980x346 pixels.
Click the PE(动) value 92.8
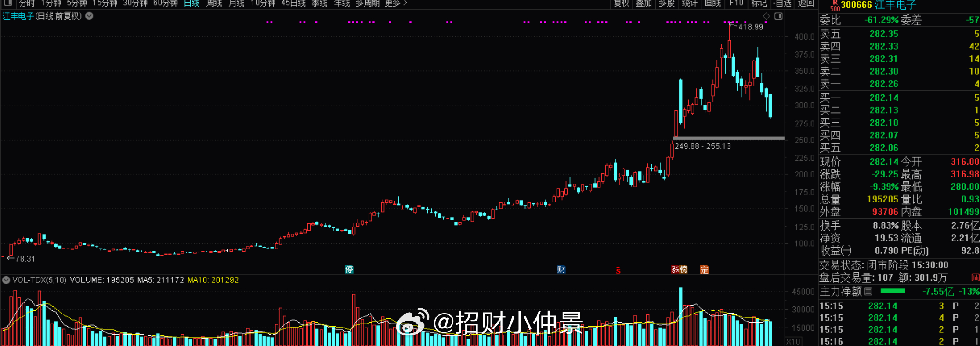(x=970, y=251)
